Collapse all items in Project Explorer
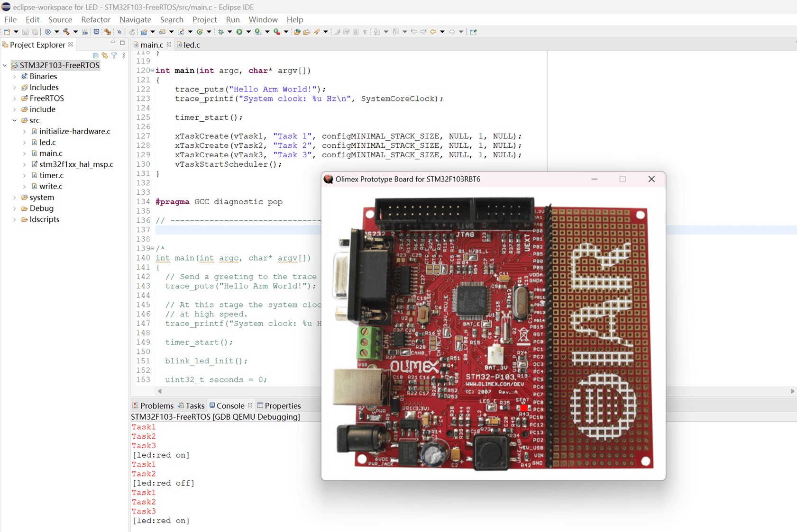This screenshot has width=797, height=532. pyautogui.click(x=96, y=55)
